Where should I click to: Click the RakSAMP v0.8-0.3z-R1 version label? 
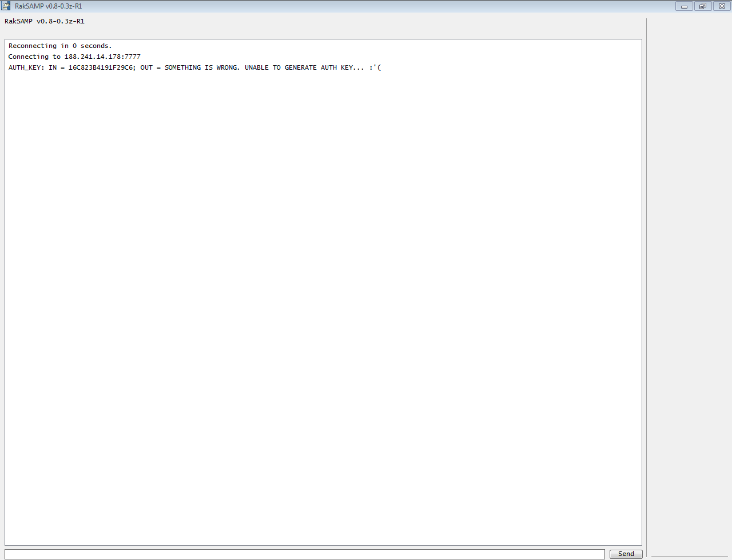pos(45,21)
